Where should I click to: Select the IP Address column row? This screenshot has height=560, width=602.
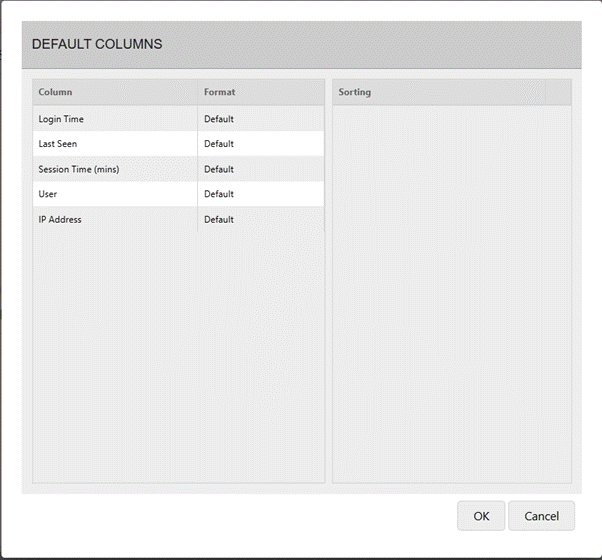[179, 219]
